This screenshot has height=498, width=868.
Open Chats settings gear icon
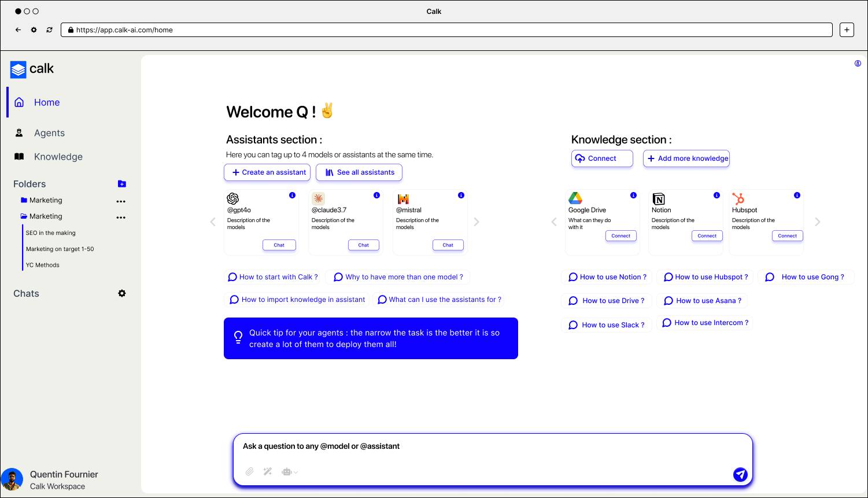pos(122,293)
